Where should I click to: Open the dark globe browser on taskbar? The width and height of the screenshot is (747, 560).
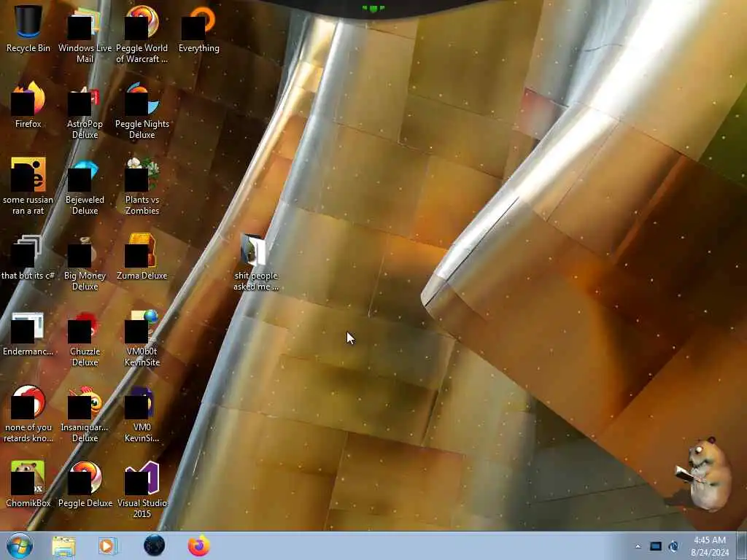154,545
